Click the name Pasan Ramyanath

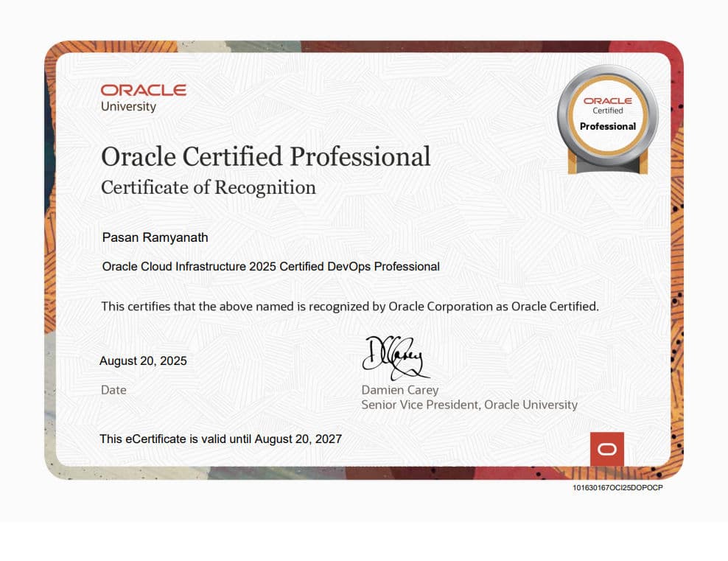coord(154,237)
